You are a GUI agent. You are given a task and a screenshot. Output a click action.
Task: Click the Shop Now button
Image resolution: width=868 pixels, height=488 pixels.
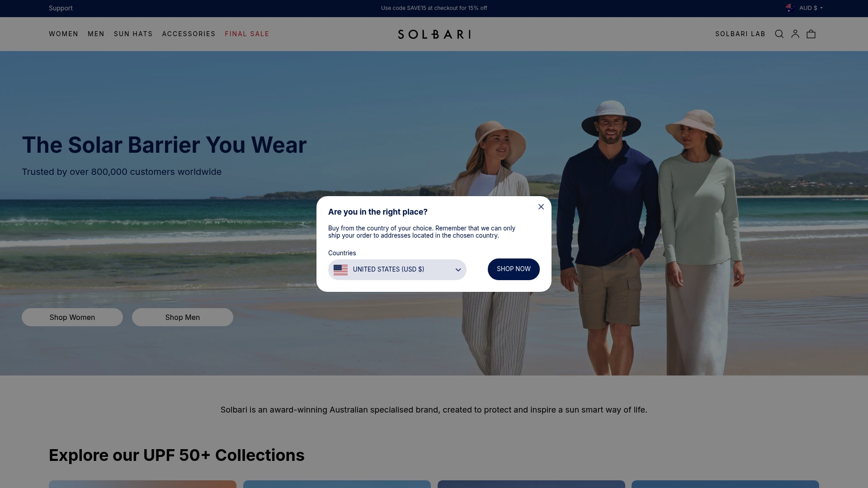[x=514, y=269]
